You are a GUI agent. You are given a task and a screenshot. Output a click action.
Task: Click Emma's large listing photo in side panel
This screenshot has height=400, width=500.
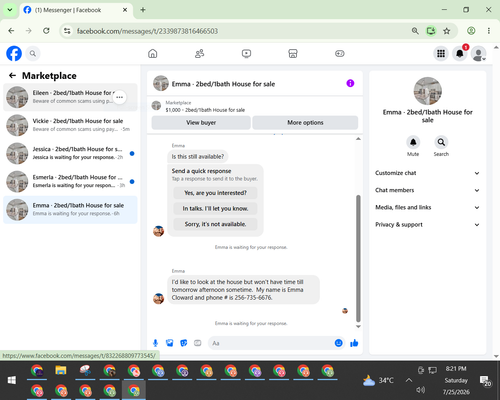428,91
